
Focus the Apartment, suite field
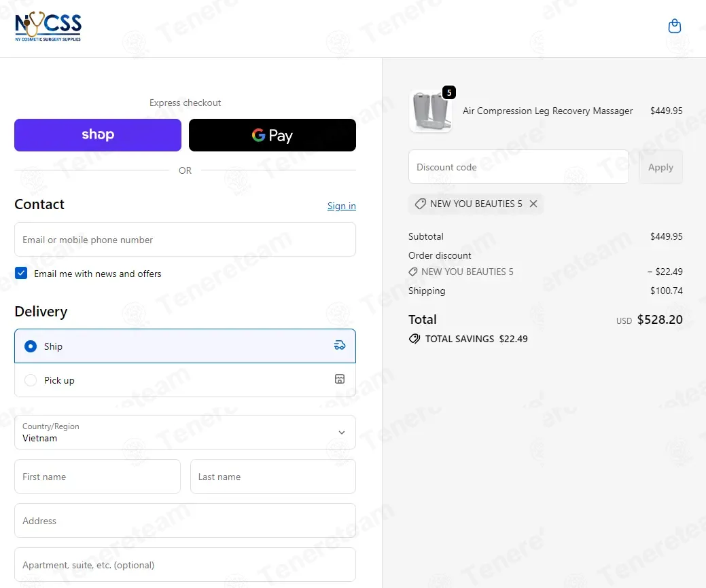point(185,565)
